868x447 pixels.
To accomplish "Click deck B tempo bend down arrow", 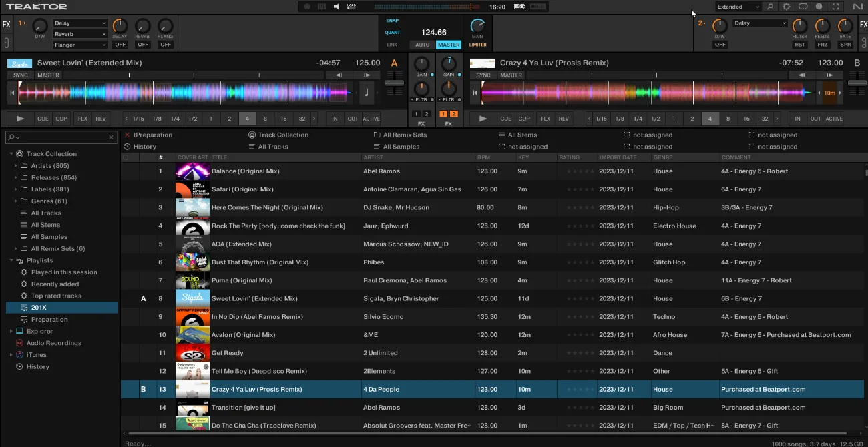I will click(801, 75).
